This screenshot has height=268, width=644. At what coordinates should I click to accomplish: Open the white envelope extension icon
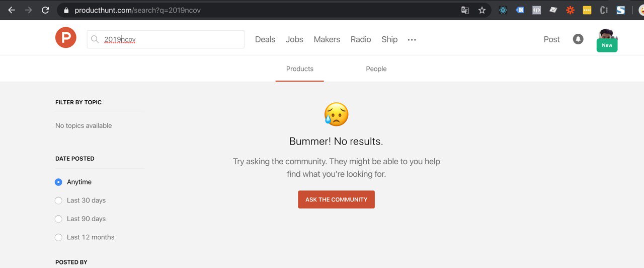coord(553,10)
